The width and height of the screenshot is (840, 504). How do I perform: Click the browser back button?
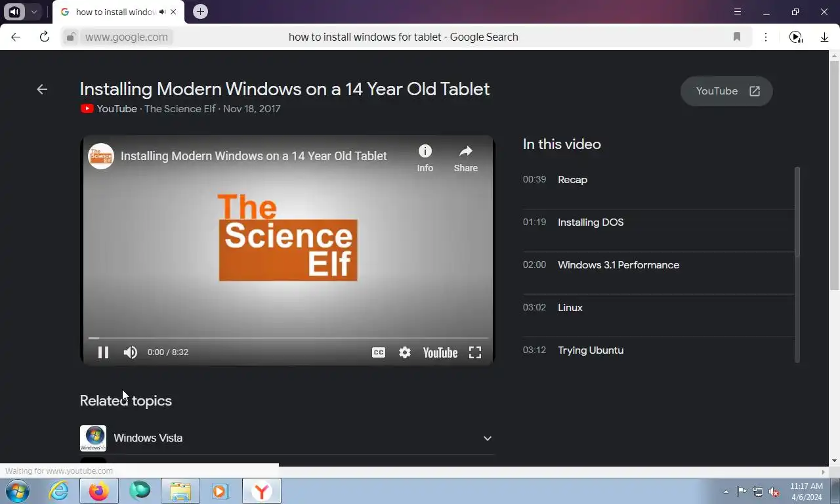[x=16, y=37]
